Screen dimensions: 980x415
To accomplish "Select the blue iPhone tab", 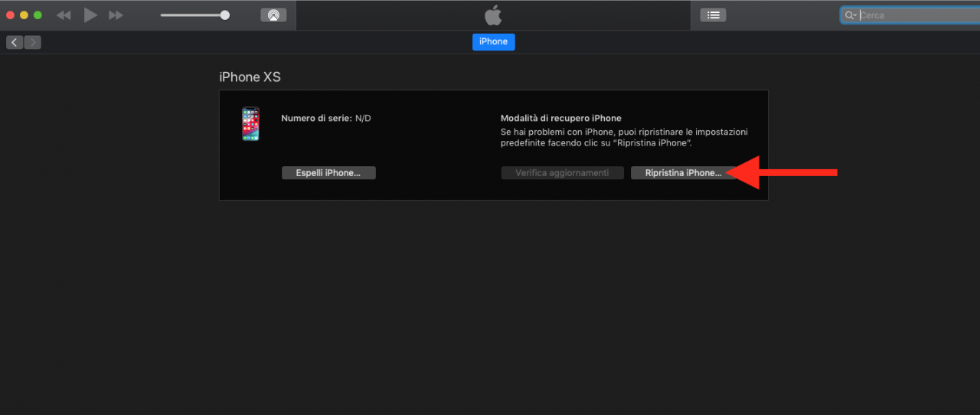I will [493, 42].
